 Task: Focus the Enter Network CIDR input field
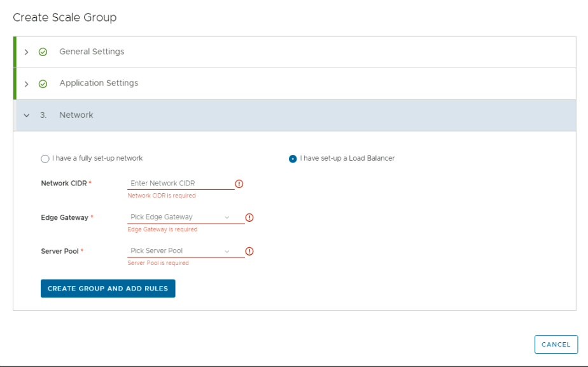[180, 183]
